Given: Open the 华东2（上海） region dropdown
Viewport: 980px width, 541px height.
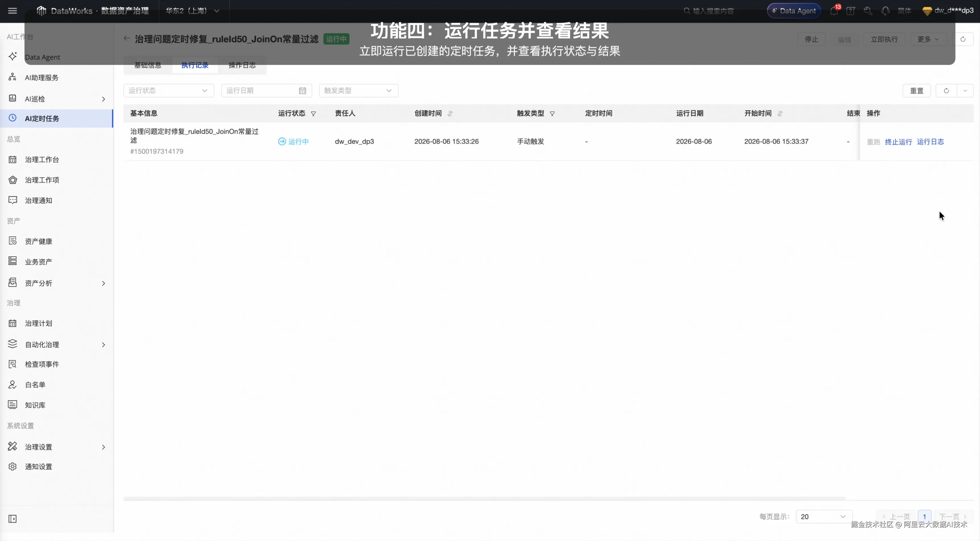Looking at the screenshot, I should point(193,11).
